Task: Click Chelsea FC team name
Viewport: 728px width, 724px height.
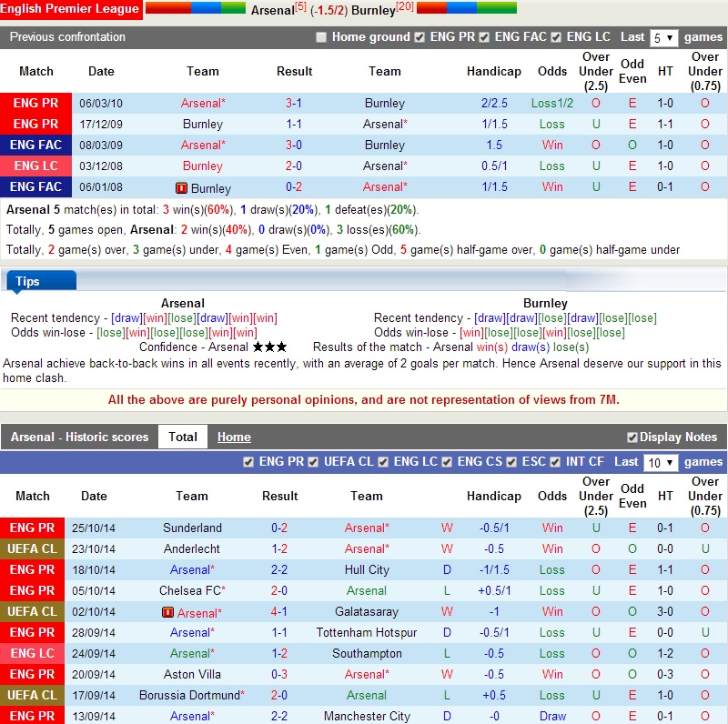Action: (x=192, y=590)
